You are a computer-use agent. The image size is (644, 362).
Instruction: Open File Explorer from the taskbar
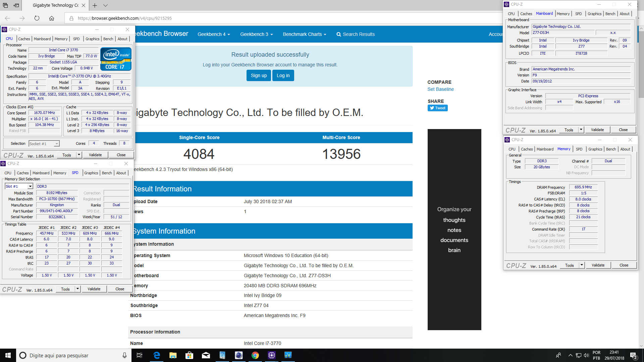[x=173, y=355]
